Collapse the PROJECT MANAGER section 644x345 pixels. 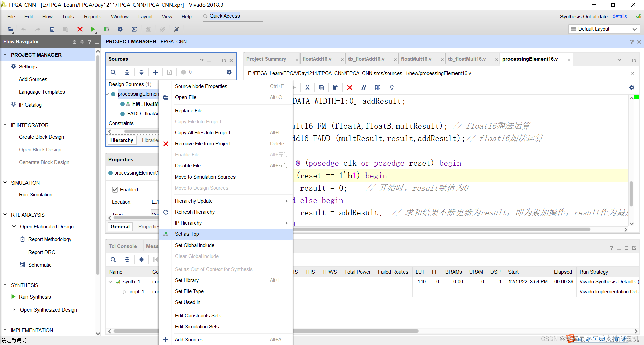pos(5,55)
